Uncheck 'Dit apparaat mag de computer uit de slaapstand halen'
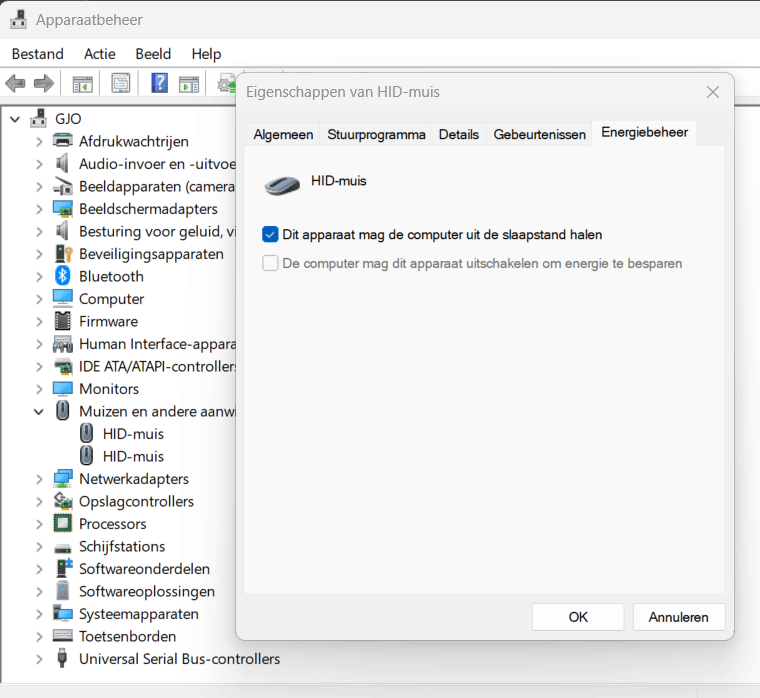This screenshot has height=698, width=760. pyautogui.click(x=270, y=234)
